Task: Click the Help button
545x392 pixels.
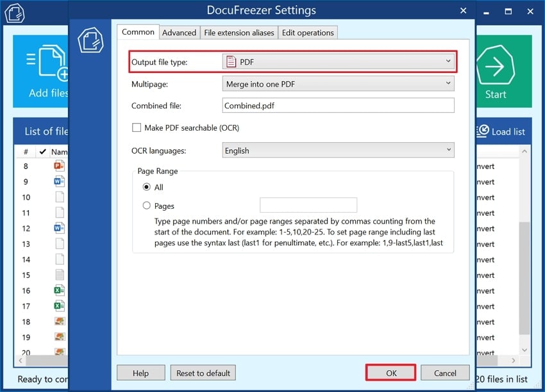Action: tap(140, 373)
